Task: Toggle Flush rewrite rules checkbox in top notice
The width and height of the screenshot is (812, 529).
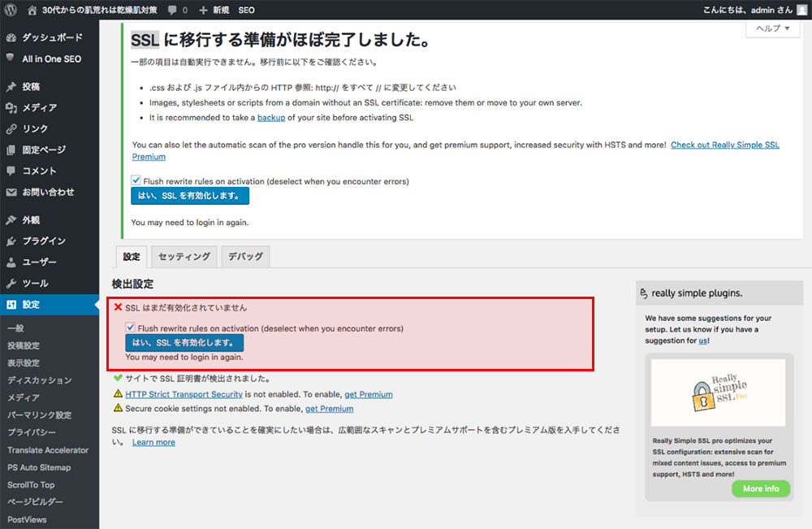Action: click(136, 180)
